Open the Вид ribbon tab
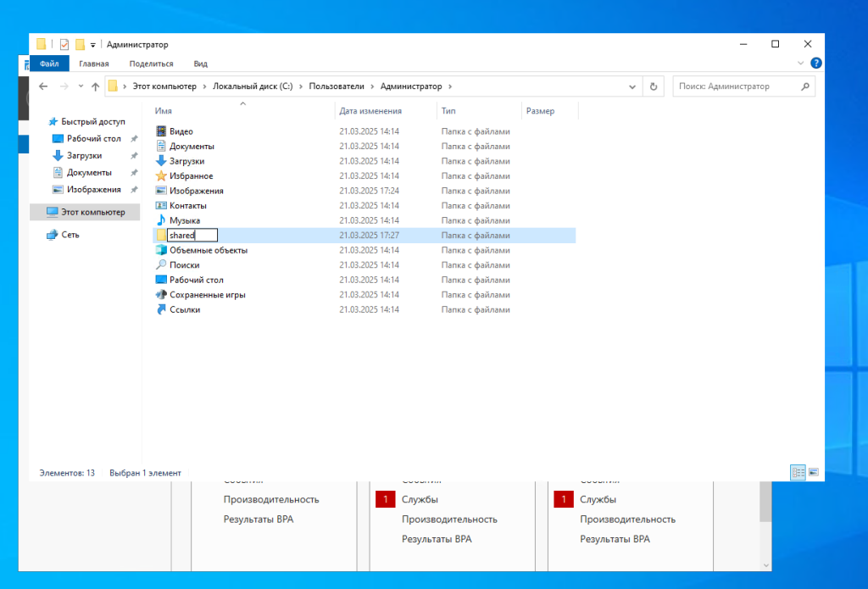 [x=200, y=64]
